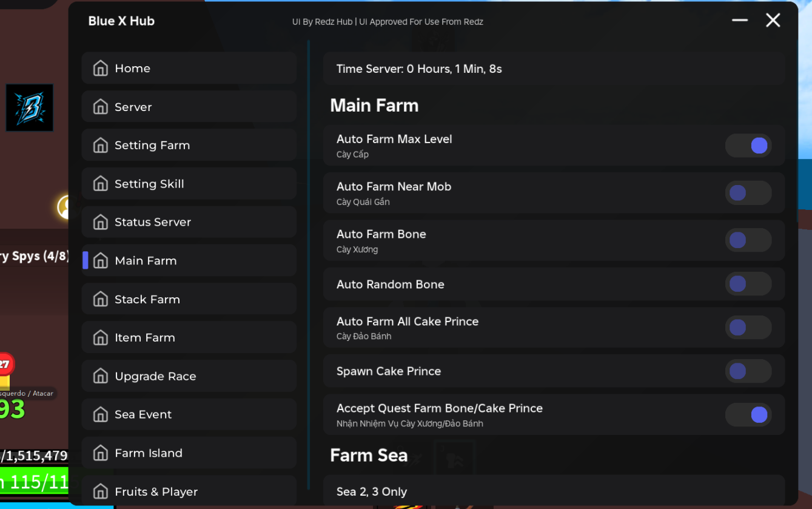Enable Auto Farm All Cake Prince
812x509 pixels.
(748, 328)
